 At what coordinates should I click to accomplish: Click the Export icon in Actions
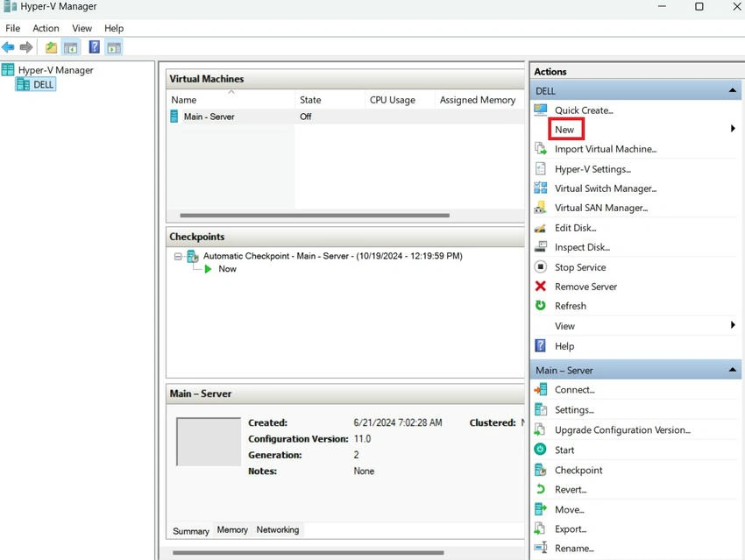click(x=540, y=528)
